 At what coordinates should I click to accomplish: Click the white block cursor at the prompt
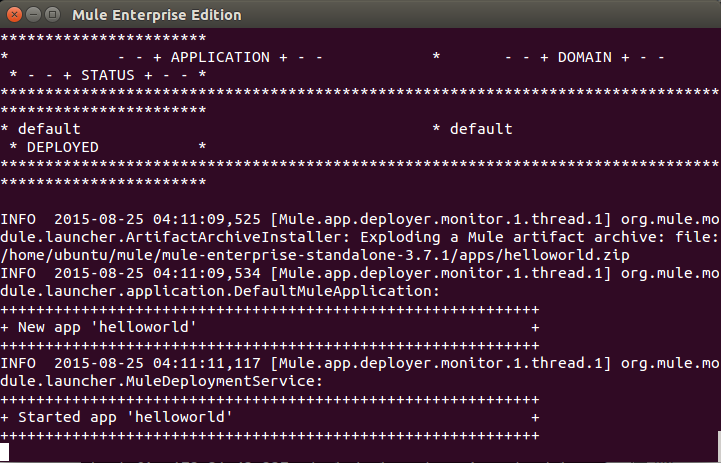point(5,452)
